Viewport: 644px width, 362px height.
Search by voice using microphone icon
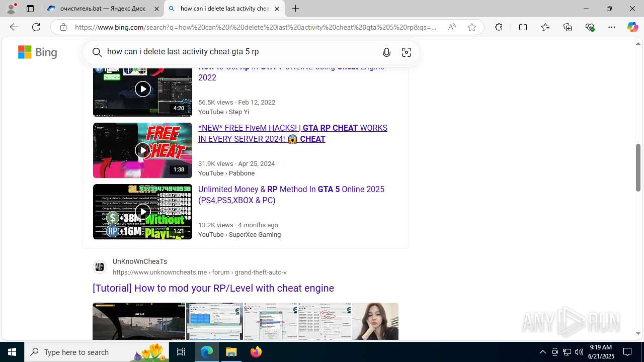coord(386,52)
